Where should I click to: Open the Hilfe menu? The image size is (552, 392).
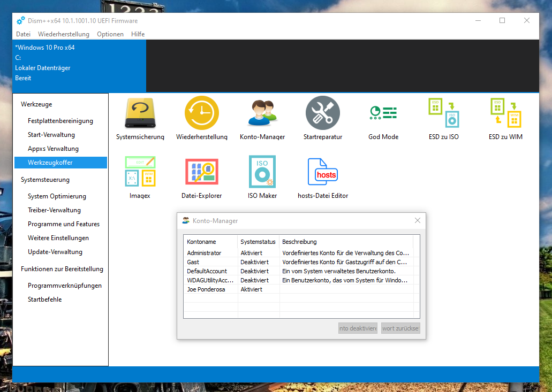(138, 34)
